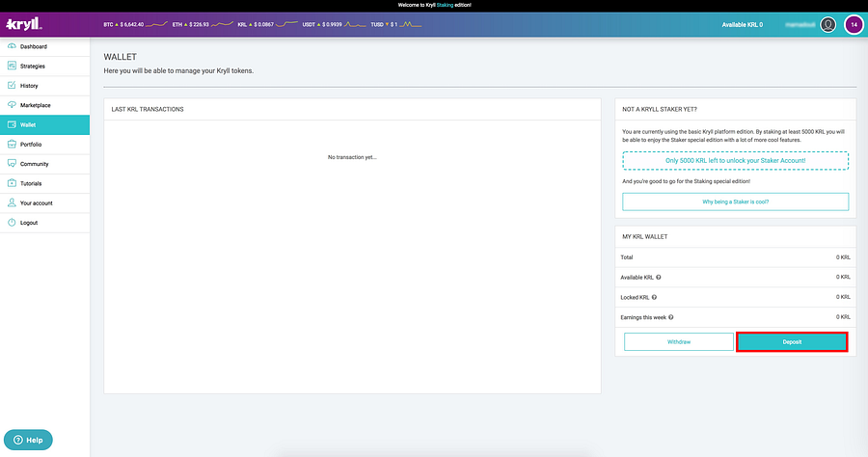Click MY KRL WALLET heading
Screen dimensions: 868x457
[x=645, y=237]
